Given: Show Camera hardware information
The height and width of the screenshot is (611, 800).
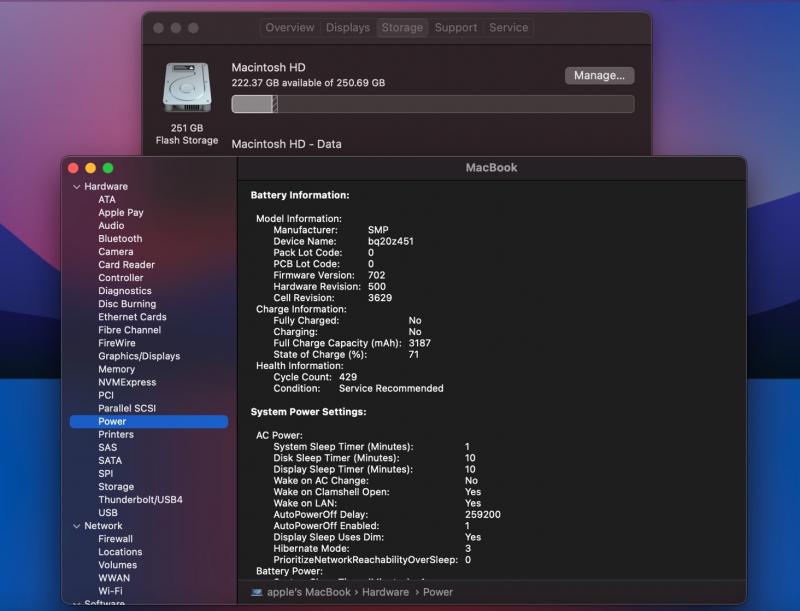Looking at the screenshot, I should click(x=116, y=251).
